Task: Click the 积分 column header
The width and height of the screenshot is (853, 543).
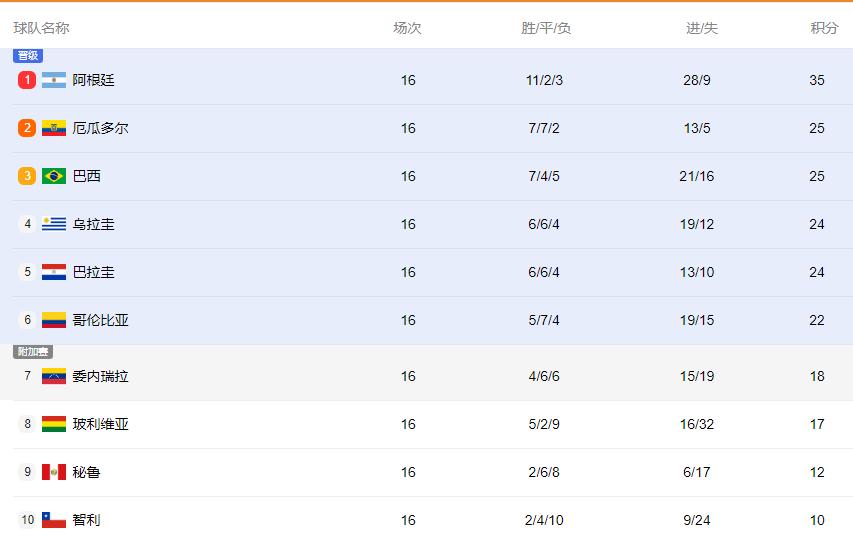Action: pyautogui.click(x=824, y=28)
